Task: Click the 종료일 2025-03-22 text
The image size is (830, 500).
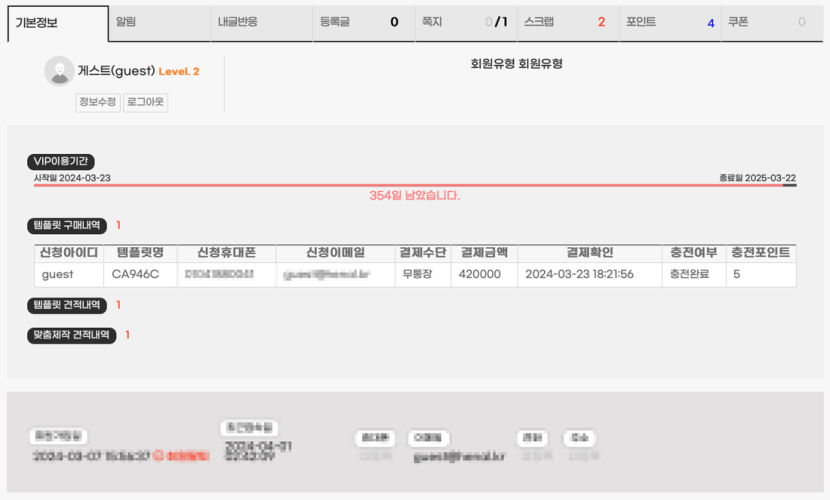Action: [757, 178]
